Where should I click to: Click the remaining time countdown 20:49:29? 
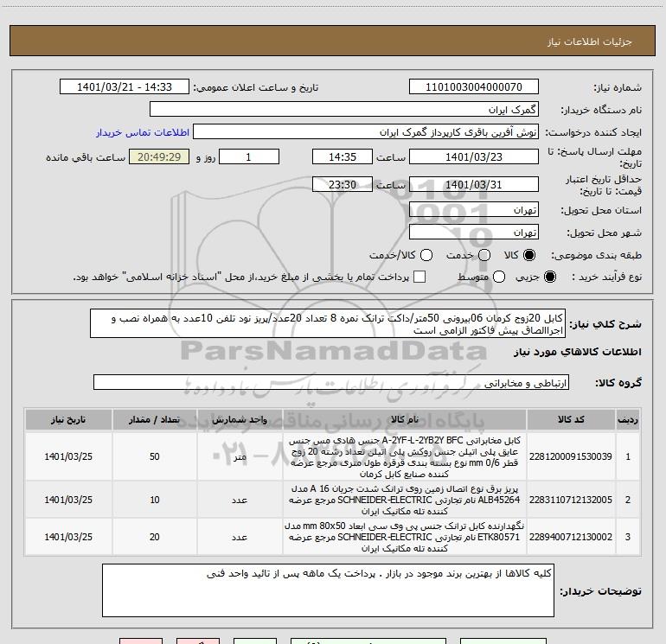(159, 157)
